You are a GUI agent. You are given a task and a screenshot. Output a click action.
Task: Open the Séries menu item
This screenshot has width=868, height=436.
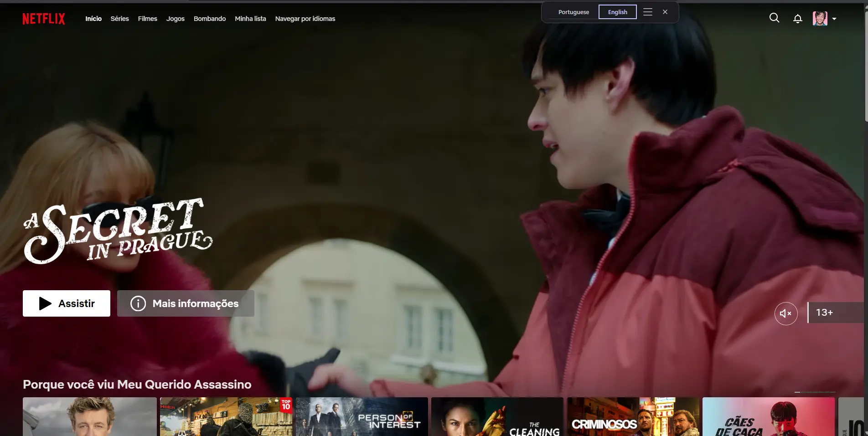point(120,19)
